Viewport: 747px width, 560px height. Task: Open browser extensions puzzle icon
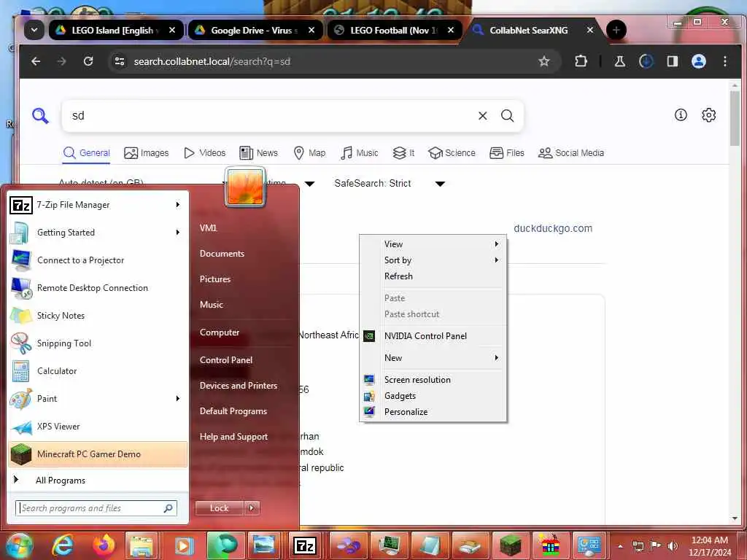coord(581,61)
